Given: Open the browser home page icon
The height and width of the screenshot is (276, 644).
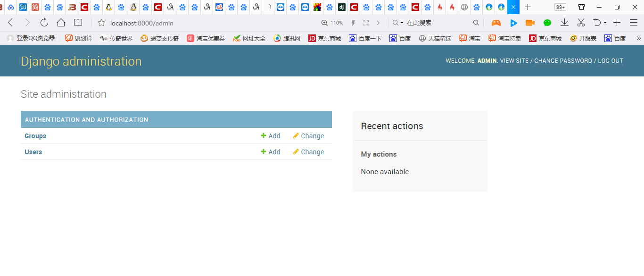Looking at the screenshot, I should 61,23.
